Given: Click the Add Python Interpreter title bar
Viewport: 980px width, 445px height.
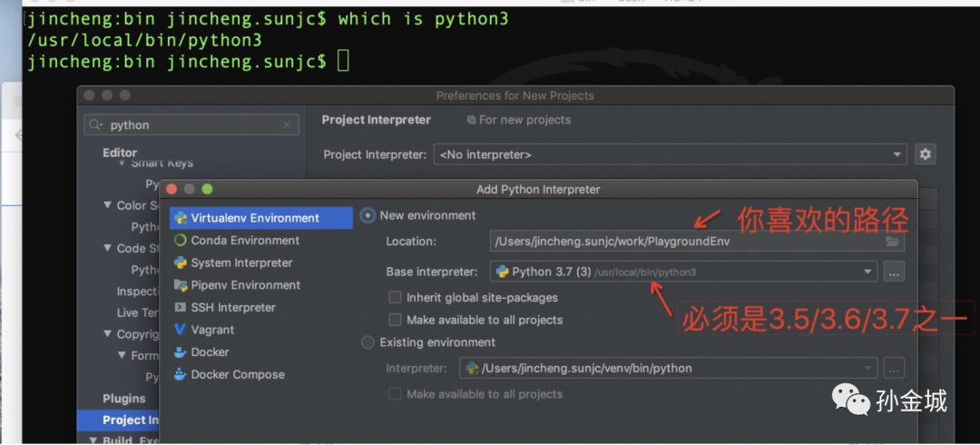Looking at the screenshot, I should [538, 189].
